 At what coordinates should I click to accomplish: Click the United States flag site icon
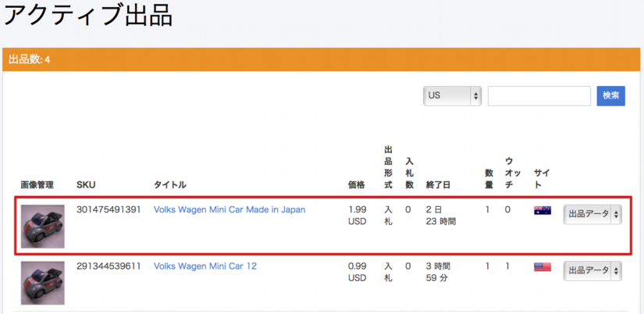point(543,266)
